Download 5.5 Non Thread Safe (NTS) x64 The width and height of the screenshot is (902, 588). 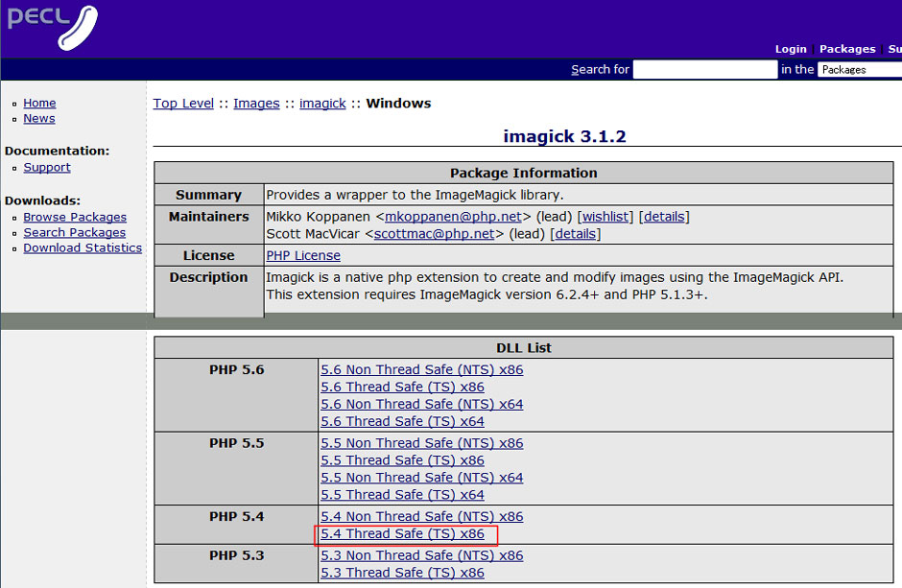pyautogui.click(x=422, y=478)
